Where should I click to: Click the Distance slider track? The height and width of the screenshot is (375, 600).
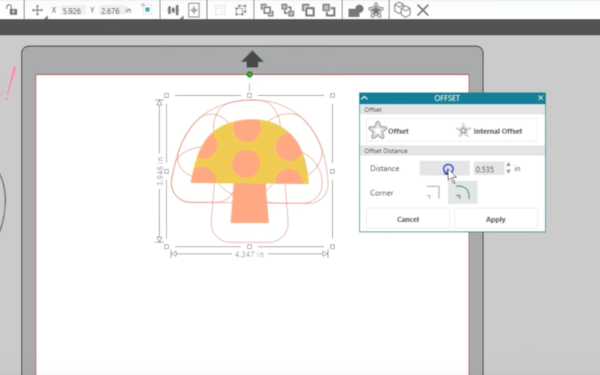click(x=445, y=168)
